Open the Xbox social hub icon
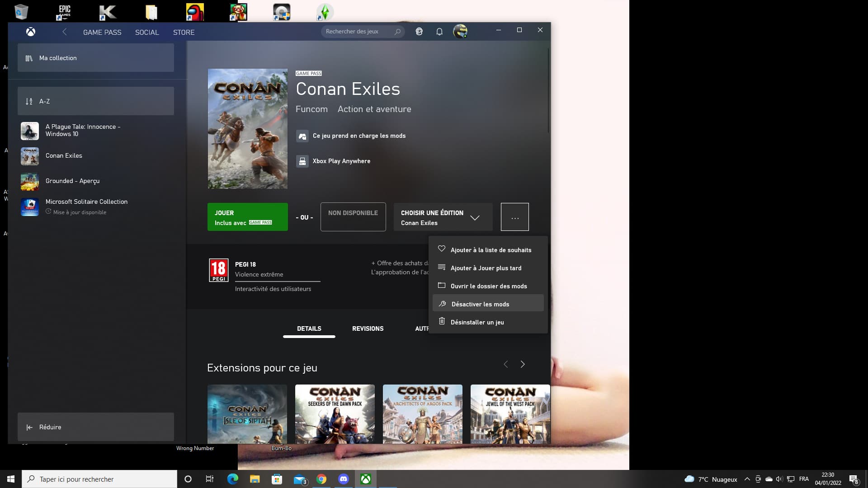The image size is (868, 488). [419, 32]
